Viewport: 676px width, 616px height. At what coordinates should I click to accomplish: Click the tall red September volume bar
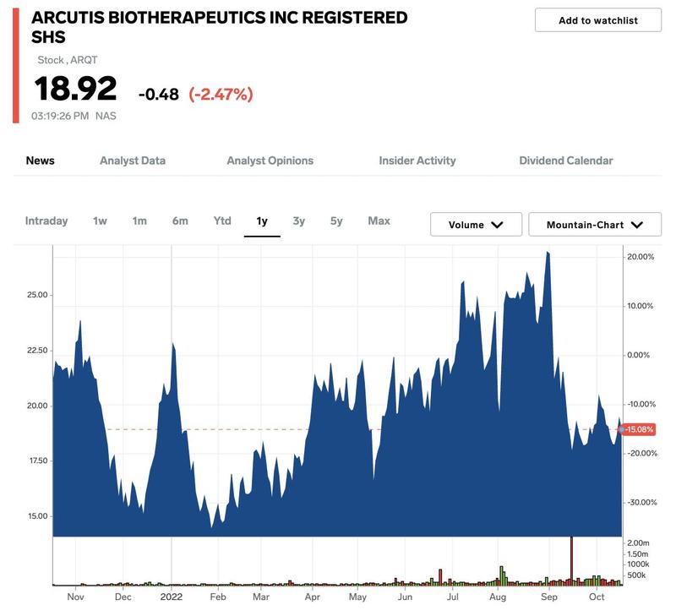click(x=572, y=560)
